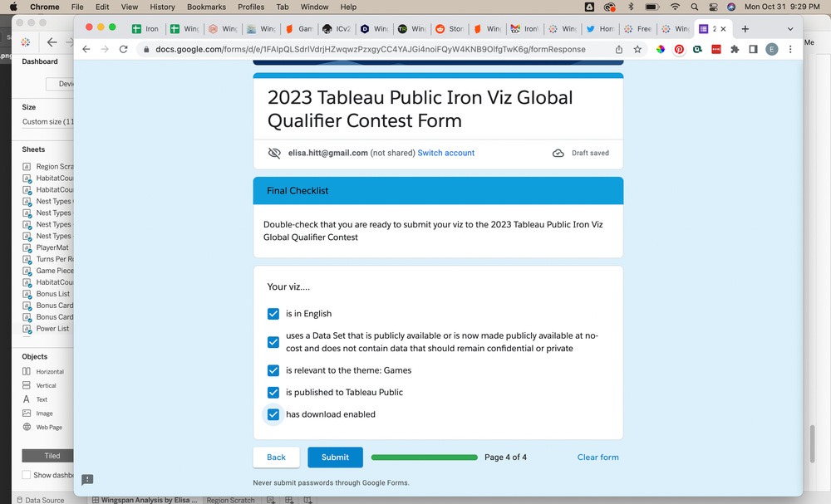Uncheck the 'is in English' checkbox

tap(273, 314)
